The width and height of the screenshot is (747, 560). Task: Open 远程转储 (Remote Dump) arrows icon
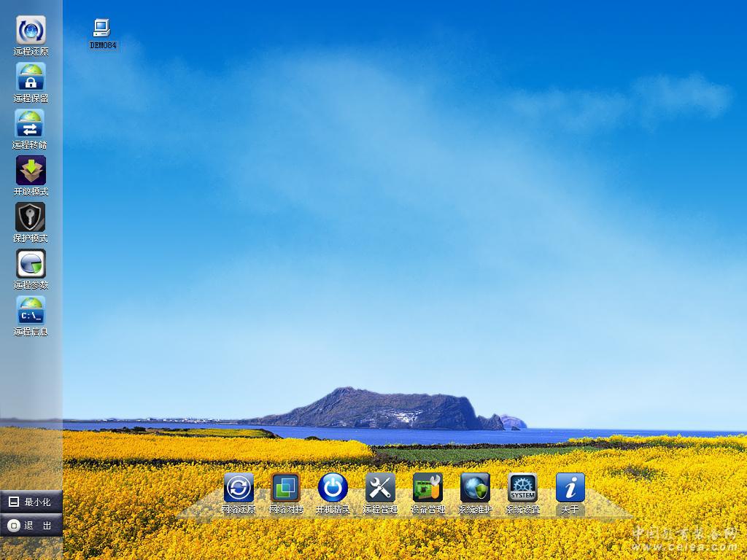(31, 124)
